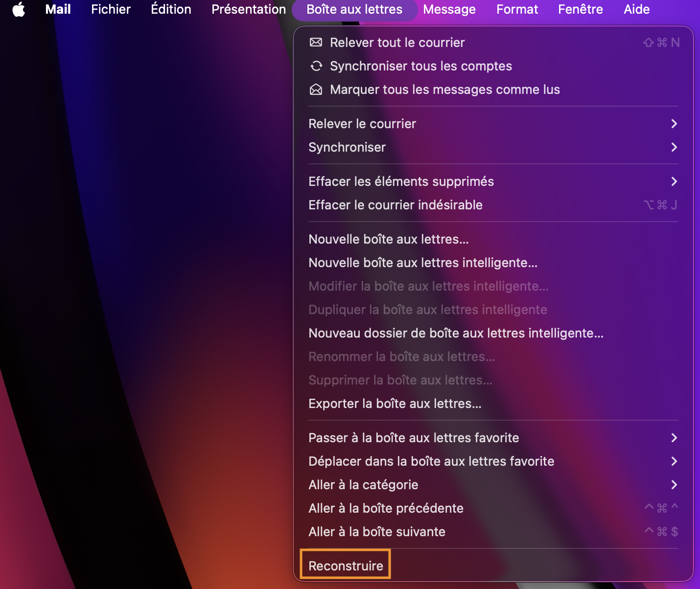Choose Nouvelle boîte aux lettres intelligente…
This screenshot has width=700, height=589.
click(x=493, y=263)
